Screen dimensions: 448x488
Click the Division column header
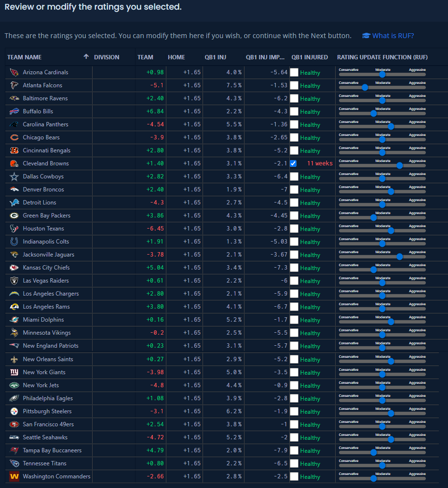(107, 57)
